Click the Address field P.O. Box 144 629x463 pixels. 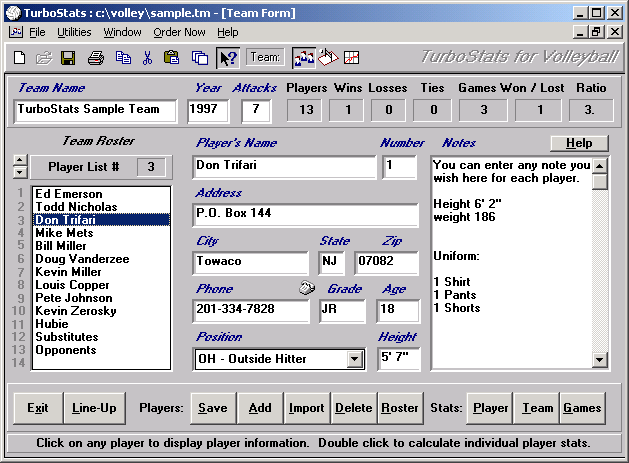[305, 215]
